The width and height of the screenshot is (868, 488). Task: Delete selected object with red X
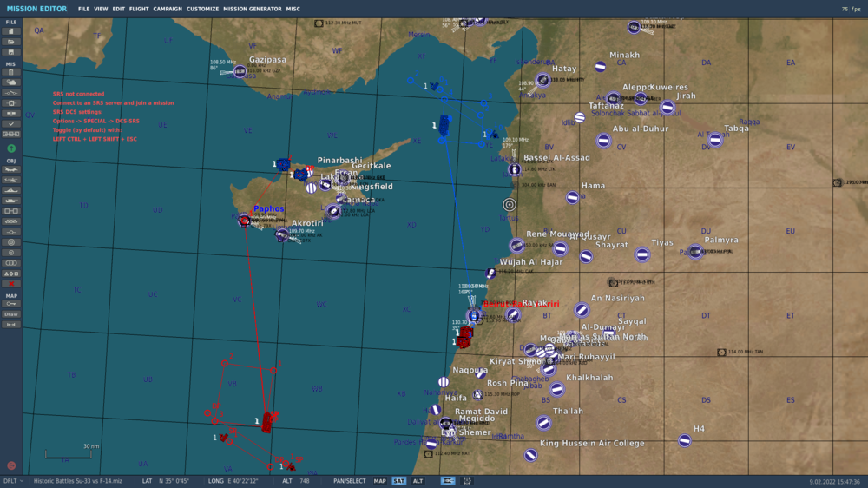11,284
